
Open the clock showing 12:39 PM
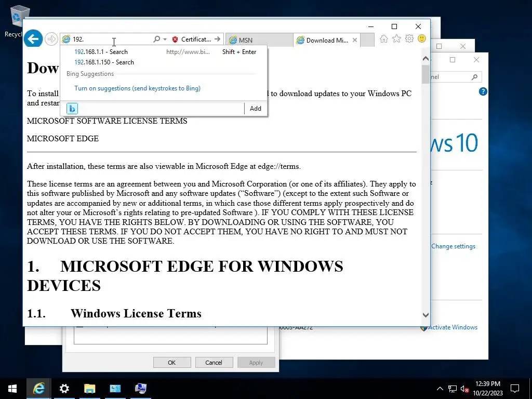point(487,389)
